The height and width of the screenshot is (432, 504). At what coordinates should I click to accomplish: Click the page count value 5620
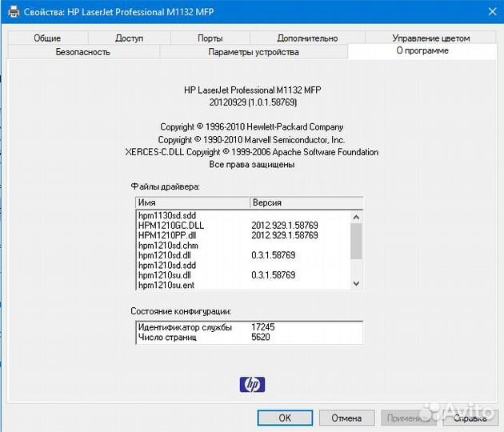(x=261, y=337)
